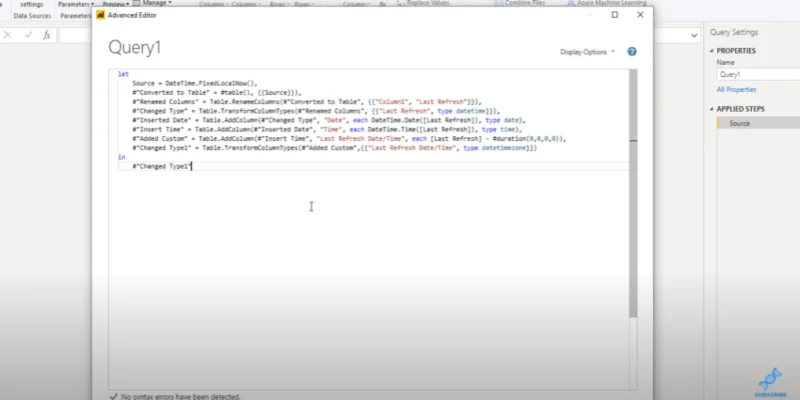Open the Parameters menu in the ribbon
This screenshot has height=400, width=800.
pos(76,4)
